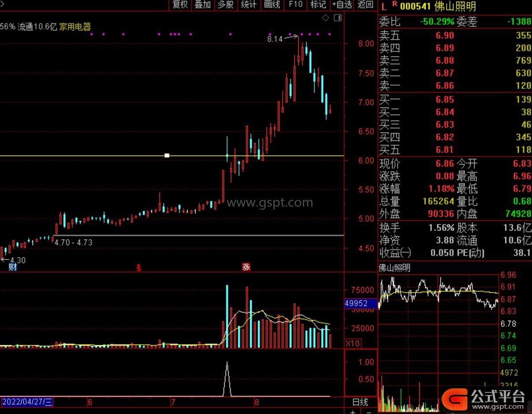Add stock with the +自选 button

tap(342, 5)
